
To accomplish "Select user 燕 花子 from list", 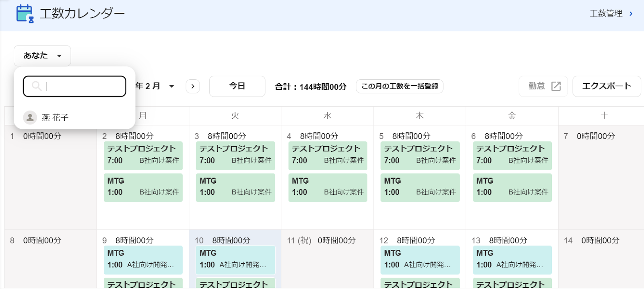I will click(74, 118).
